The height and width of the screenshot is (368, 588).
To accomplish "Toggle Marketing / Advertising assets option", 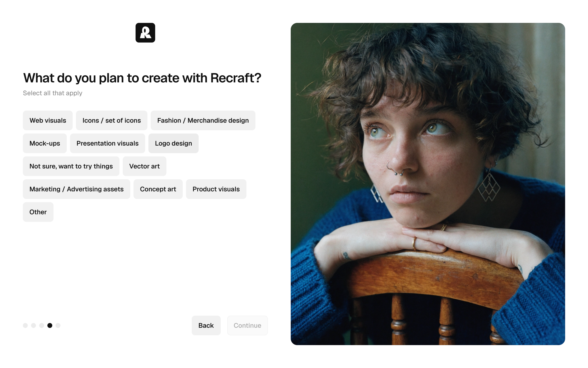I will point(76,189).
